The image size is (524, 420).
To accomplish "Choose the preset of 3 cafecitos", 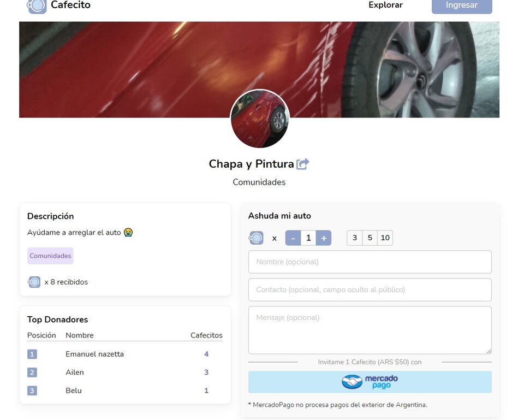I will (355, 238).
